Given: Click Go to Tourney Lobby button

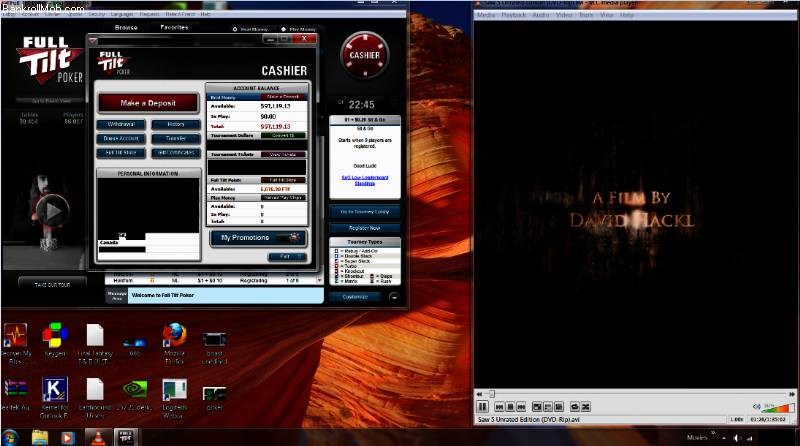Looking at the screenshot, I should [364, 211].
